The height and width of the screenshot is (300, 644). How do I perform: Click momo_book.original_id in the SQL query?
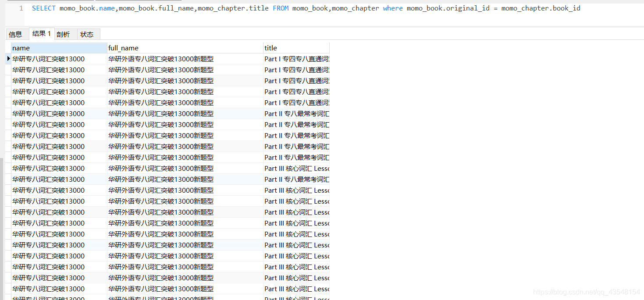point(448,8)
